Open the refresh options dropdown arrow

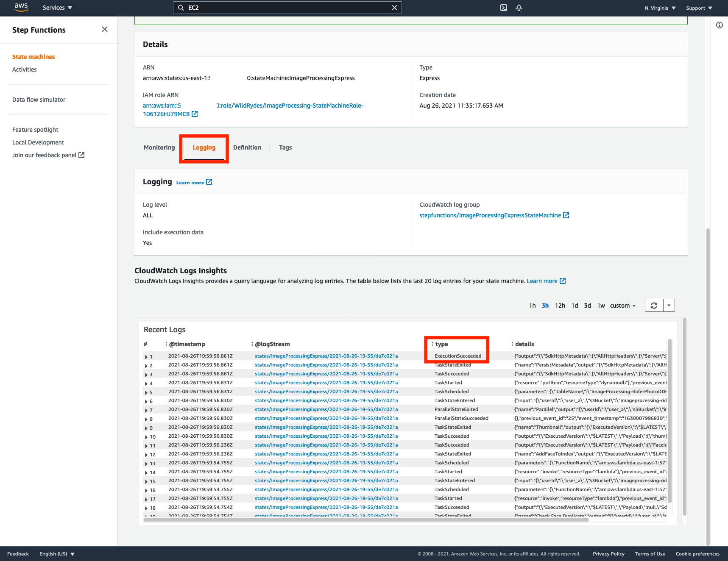click(669, 305)
